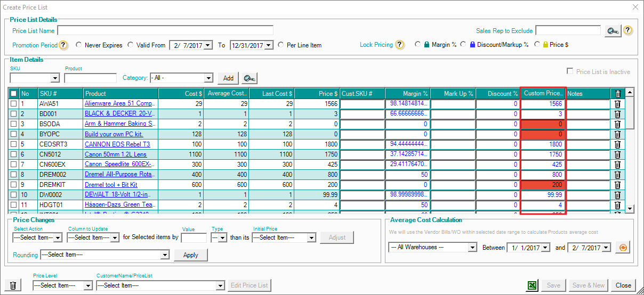Select the Per Line Item radio option

click(280, 45)
